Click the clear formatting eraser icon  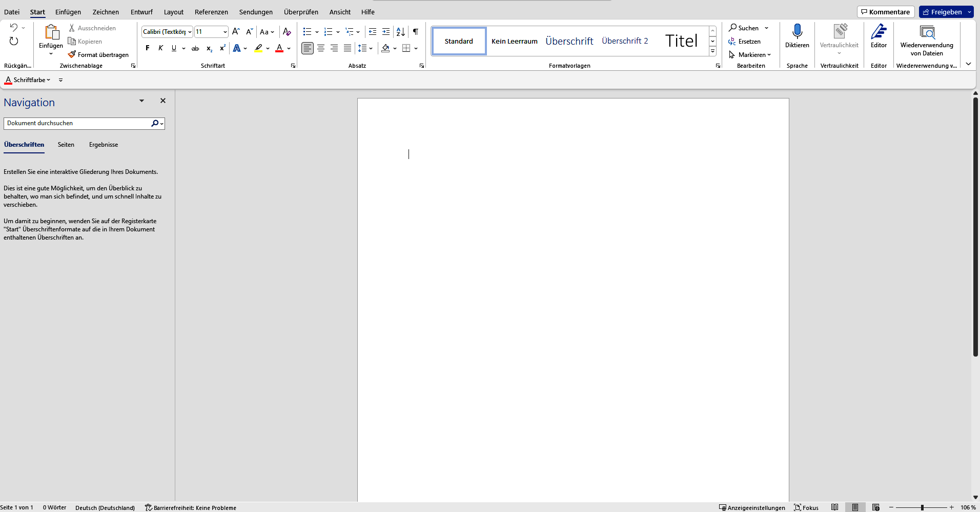pos(287,32)
